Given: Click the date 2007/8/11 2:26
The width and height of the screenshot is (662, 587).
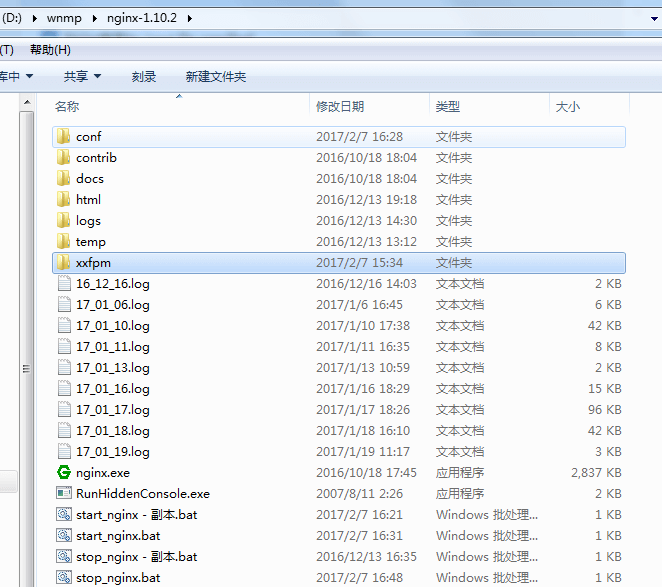Looking at the screenshot, I should 359,494.
